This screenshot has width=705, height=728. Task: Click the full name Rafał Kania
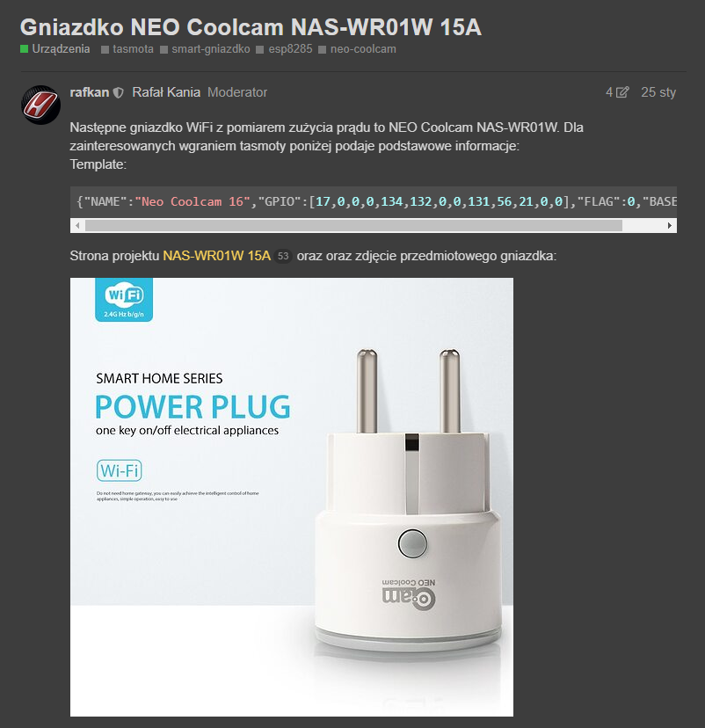pyautogui.click(x=166, y=92)
